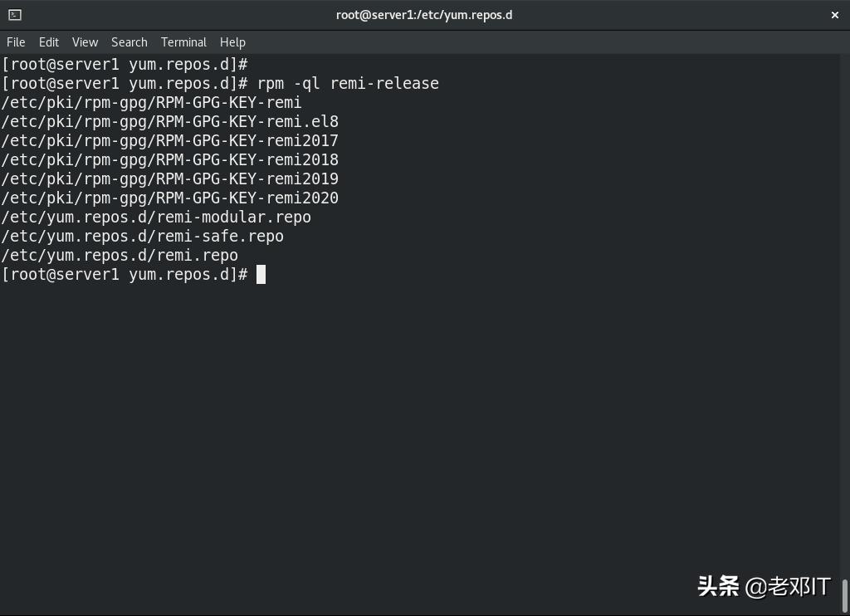The image size is (850, 616).
Task: Select the remi-safe.repo file path text
Action: 141,236
